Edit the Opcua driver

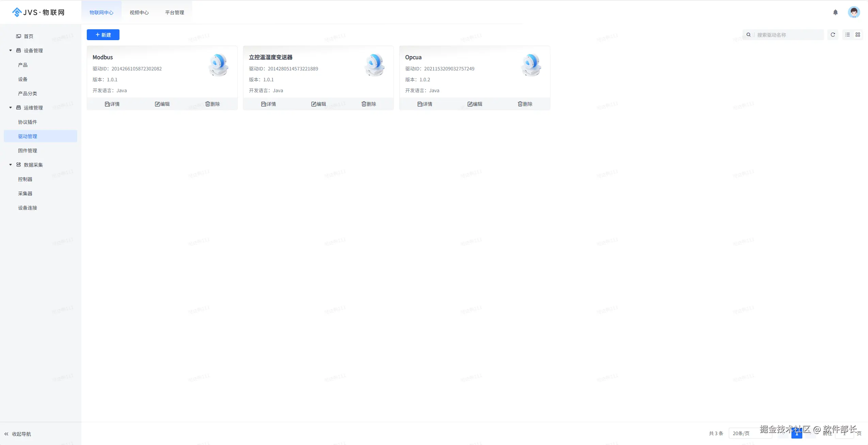(x=475, y=104)
